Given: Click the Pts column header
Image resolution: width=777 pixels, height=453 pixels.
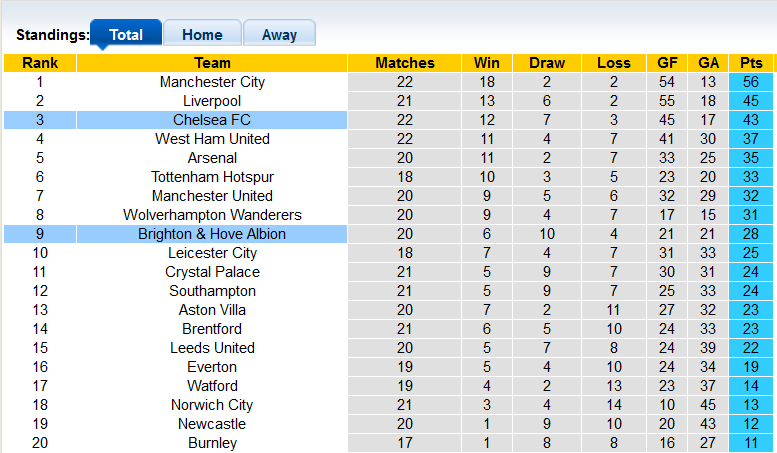Looking at the screenshot, I should point(751,63).
